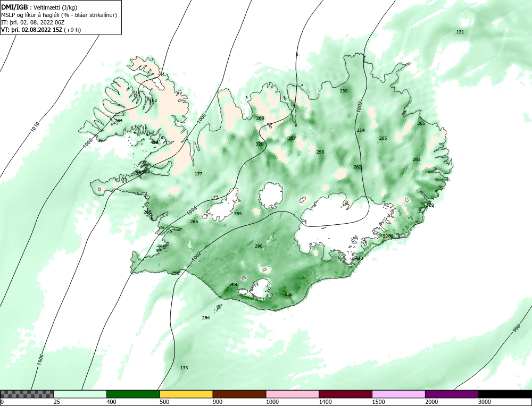The height and width of the screenshot is (406, 532).
Task: Click the map value "131" over the sea
Action: tap(460, 32)
